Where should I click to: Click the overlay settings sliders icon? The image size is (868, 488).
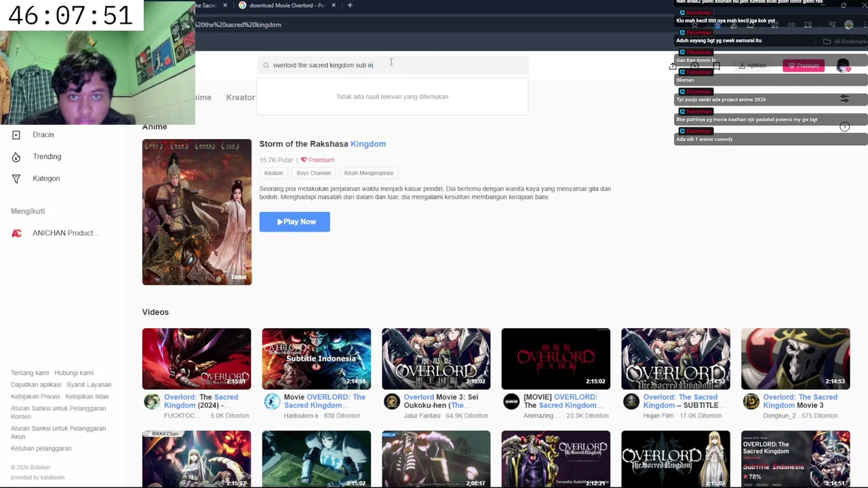tap(844, 99)
